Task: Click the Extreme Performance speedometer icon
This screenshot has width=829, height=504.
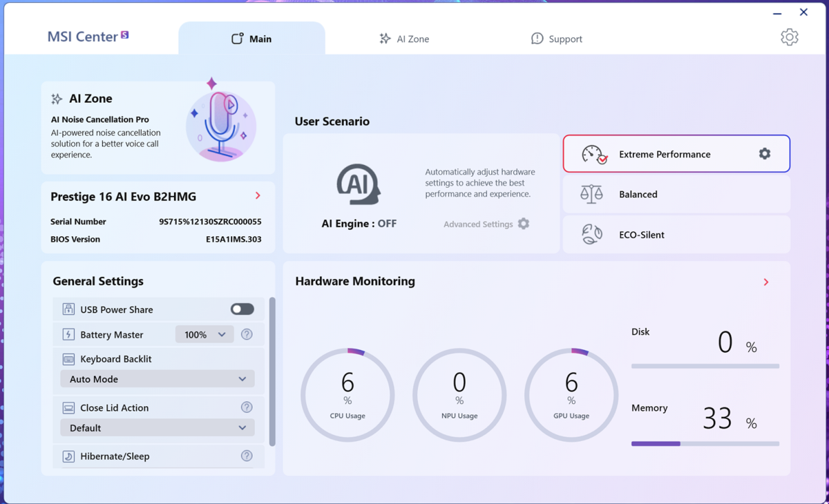Action: 593,154
